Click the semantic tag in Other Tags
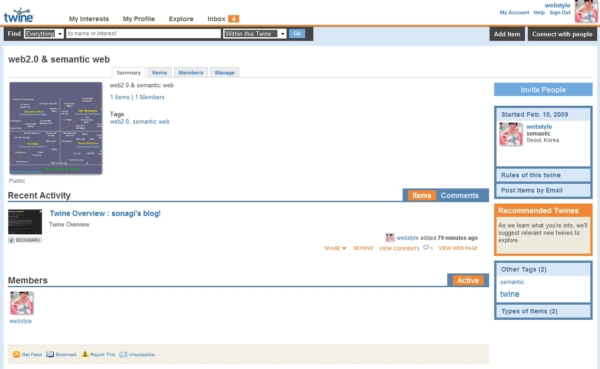 [x=512, y=282]
